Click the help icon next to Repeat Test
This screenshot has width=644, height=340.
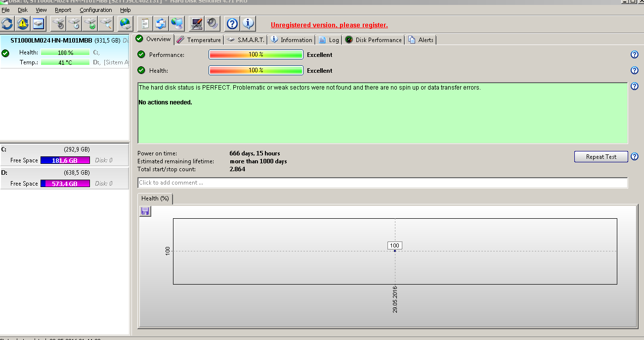(x=635, y=157)
